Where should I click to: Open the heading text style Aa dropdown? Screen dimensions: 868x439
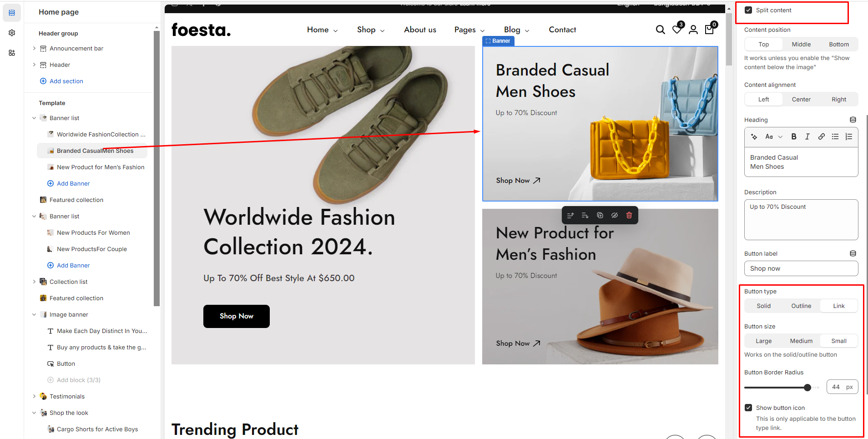(773, 136)
